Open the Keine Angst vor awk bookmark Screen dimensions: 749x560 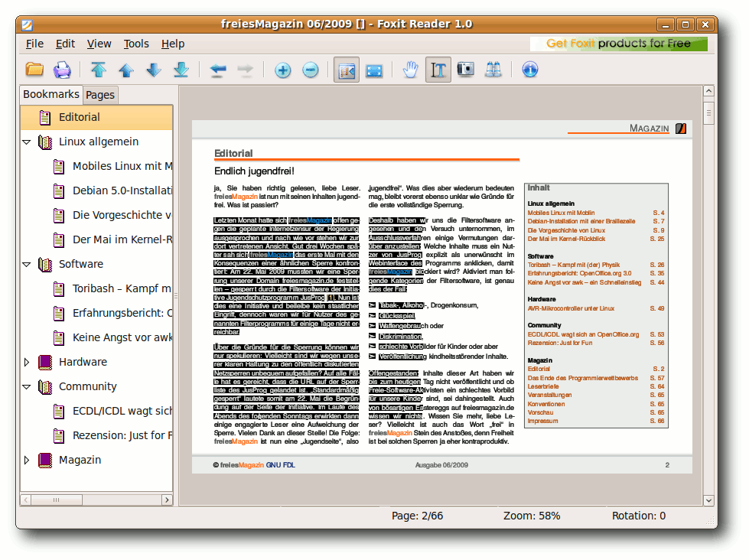(x=122, y=337)
